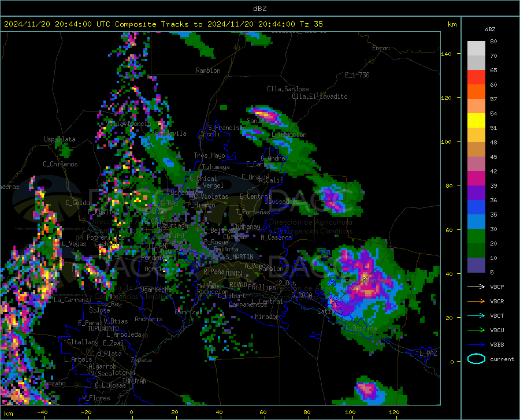This screenshot has width=520, height=420.
Task: Select the bright yellow 54–51 dBZ swatch
Action: coord(476,121)
